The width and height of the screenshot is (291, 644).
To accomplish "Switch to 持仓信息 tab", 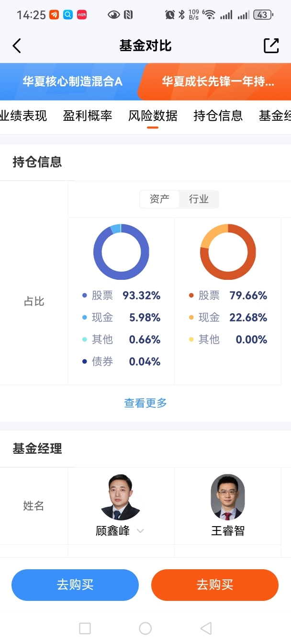I will 218,115.
